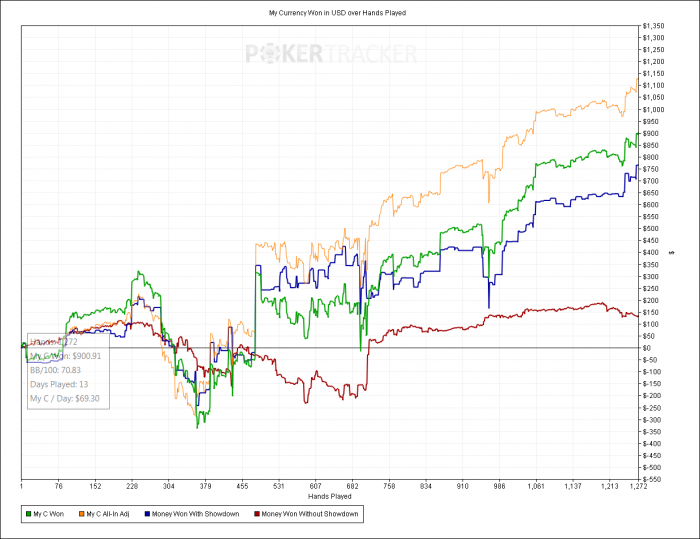Viewport: 700px width, 539px height.
Task: Click the $-300 y-axis value
Action: (x=653, y=420)
